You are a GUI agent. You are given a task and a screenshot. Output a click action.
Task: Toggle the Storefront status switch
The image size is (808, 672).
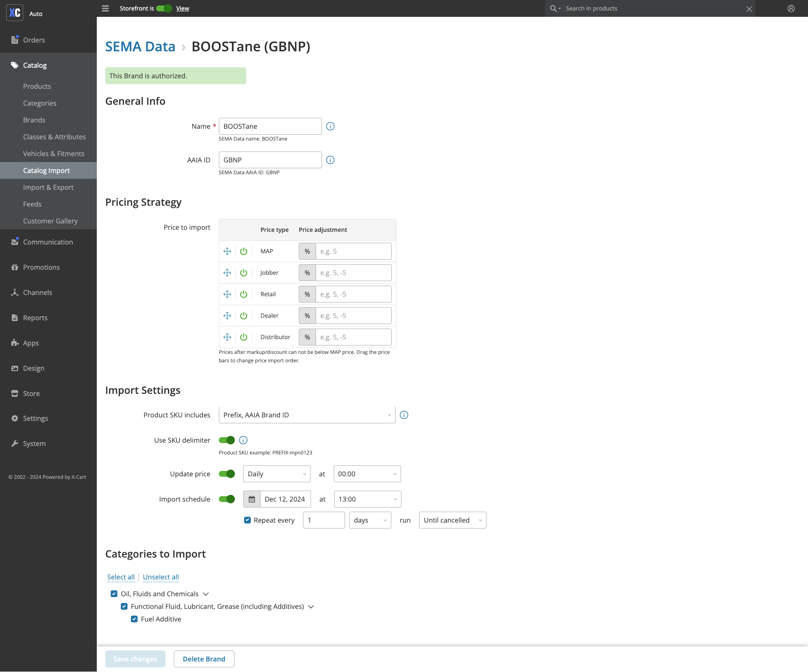[164, 8]
